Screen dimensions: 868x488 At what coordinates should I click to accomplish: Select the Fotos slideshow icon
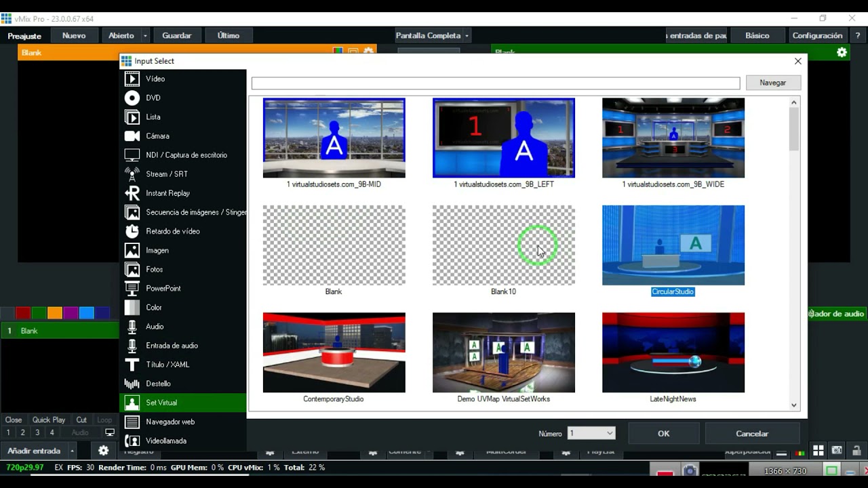pyautogui.click(x=132, y=269)
